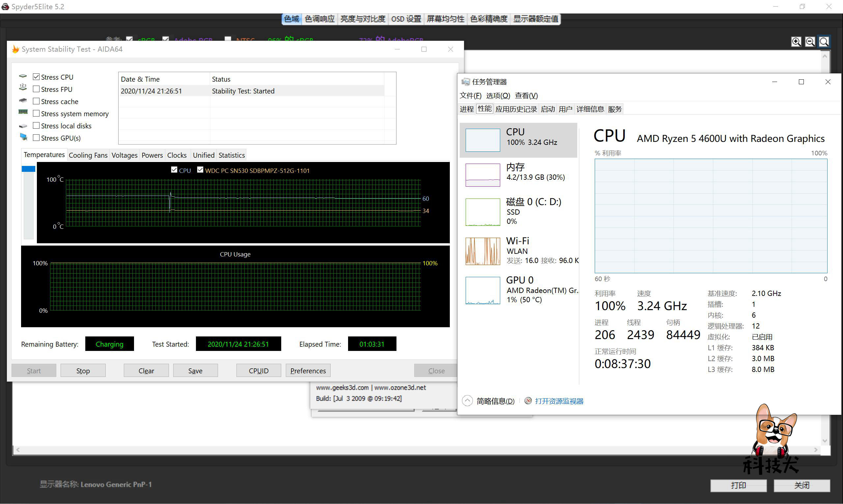Uncheck the Stress CPU option

coord(36,77)
